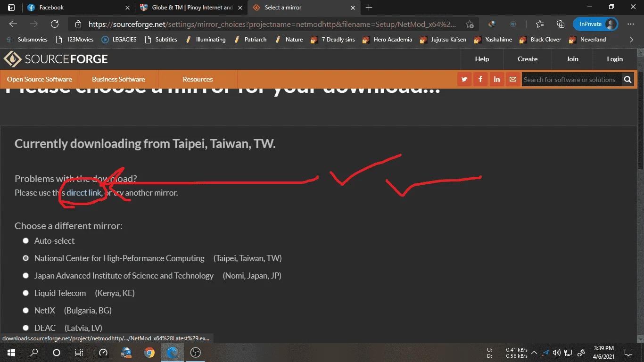Open the SourceForge Help page
The height and width of the screenshot is (362, 644).
[482, 59]
